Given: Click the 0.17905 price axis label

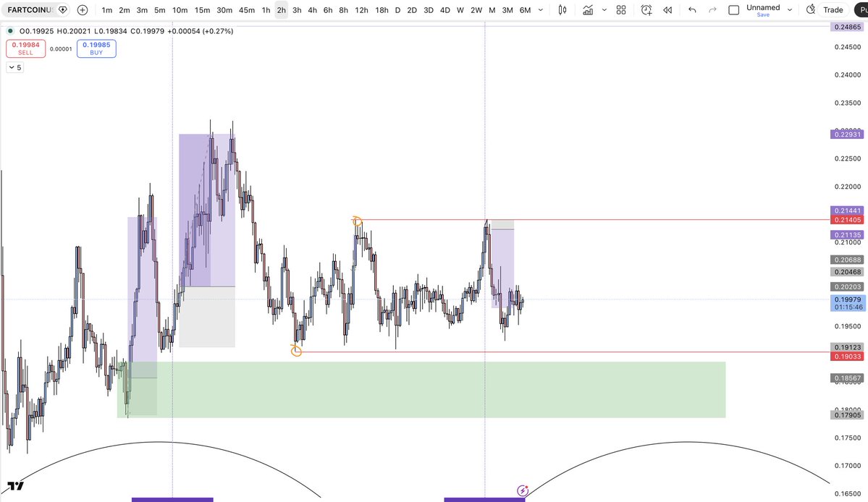Looking at the screenshot, I should (848, 415).
